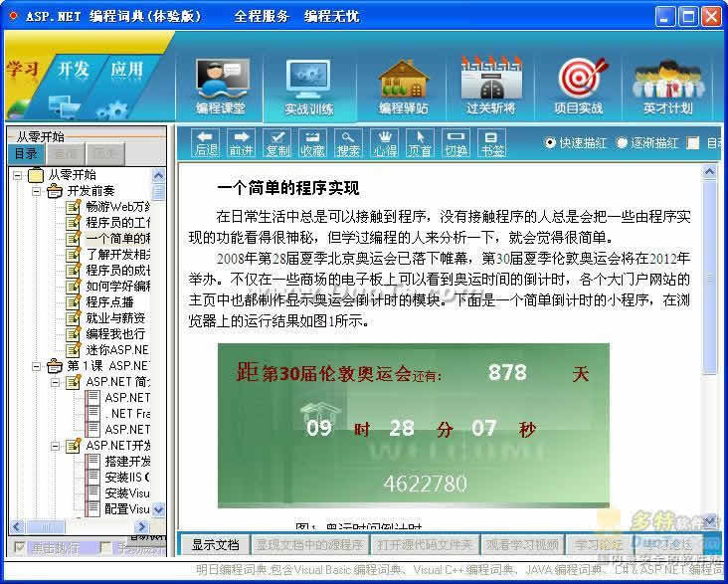This screenshot has width=728, height=584.
Task: Collapse the 从零开始 root tree node
Action: 19,175
